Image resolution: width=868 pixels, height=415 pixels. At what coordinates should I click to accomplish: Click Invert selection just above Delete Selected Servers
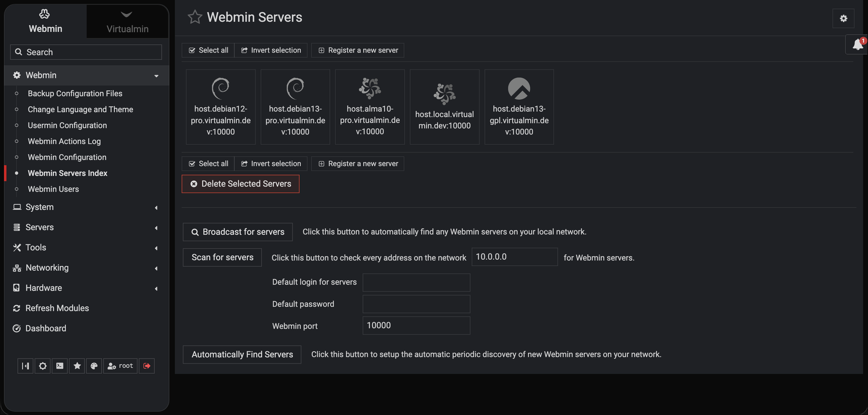[271, 164]
